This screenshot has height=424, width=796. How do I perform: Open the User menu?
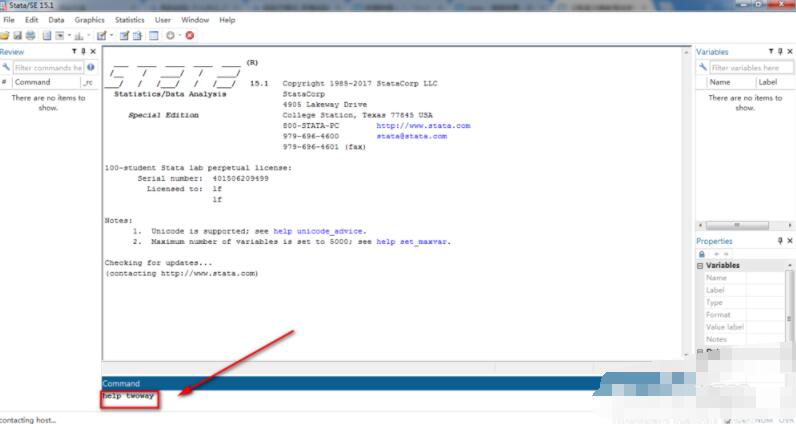163,20
